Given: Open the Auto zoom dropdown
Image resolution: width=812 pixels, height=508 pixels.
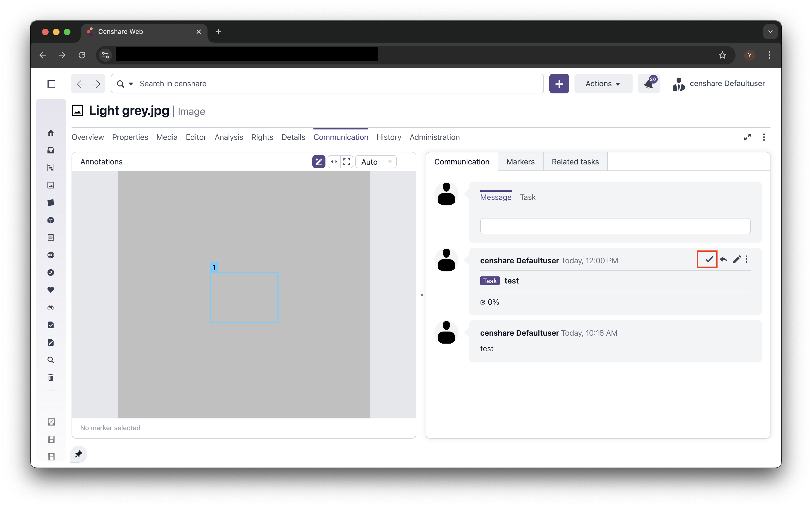Looking at the screenshot, I should [375, 162].
